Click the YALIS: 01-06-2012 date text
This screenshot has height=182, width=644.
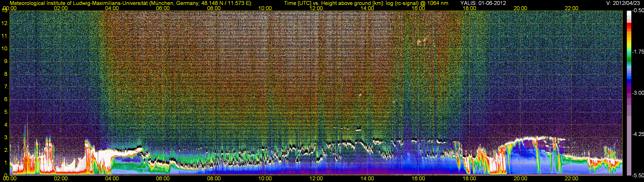click(483, 3)
